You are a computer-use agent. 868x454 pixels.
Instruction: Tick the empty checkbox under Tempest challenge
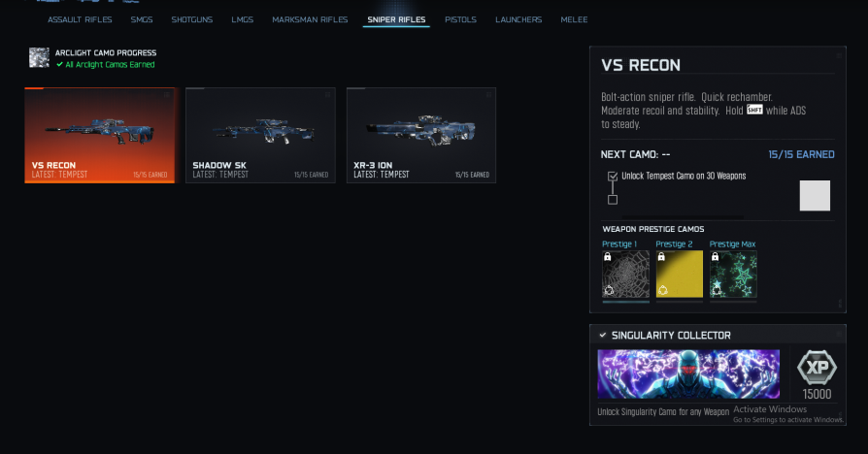(x=613, y=200)
